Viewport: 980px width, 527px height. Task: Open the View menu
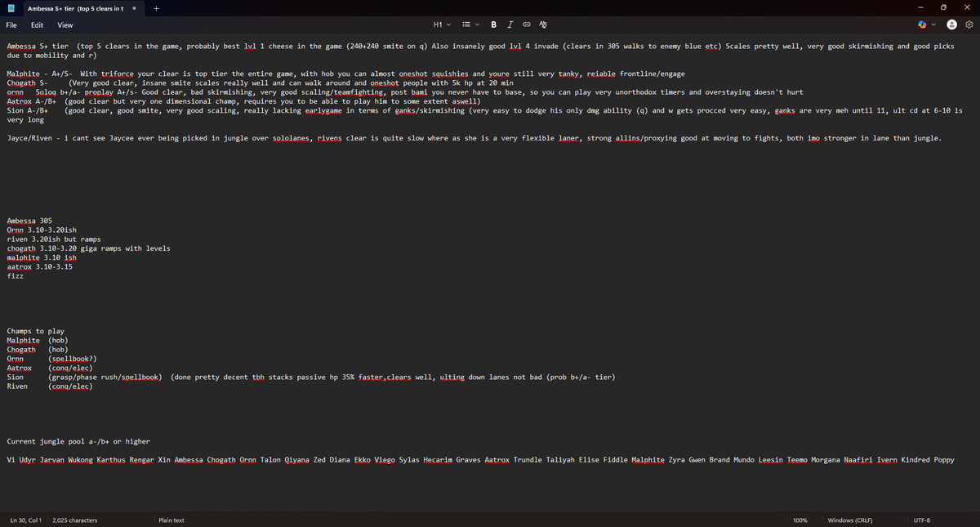tap(65, 25)
